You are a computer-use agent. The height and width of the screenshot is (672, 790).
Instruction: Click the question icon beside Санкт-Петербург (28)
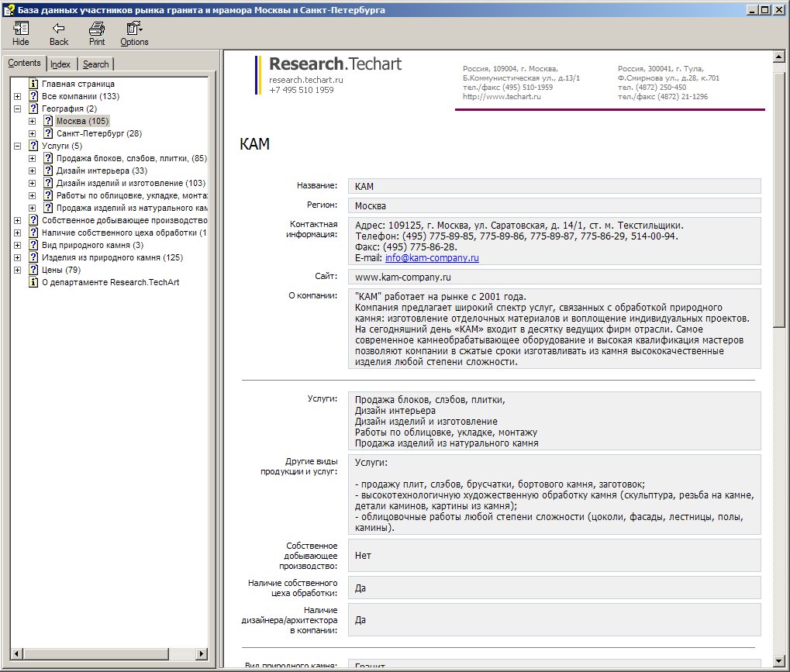pos(48,133)
